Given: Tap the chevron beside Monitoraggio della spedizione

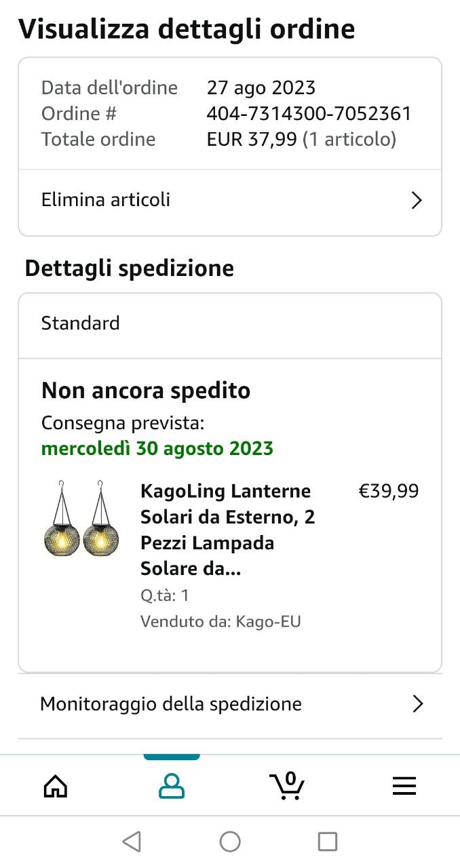Looking at the screenshot, I should (x=417, y=704).
